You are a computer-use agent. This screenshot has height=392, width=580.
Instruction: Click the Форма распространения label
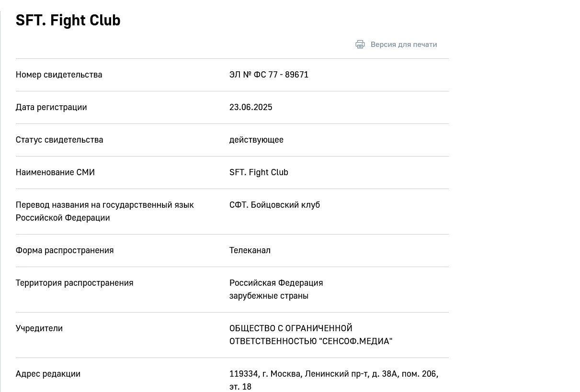[x=65, y=250]
